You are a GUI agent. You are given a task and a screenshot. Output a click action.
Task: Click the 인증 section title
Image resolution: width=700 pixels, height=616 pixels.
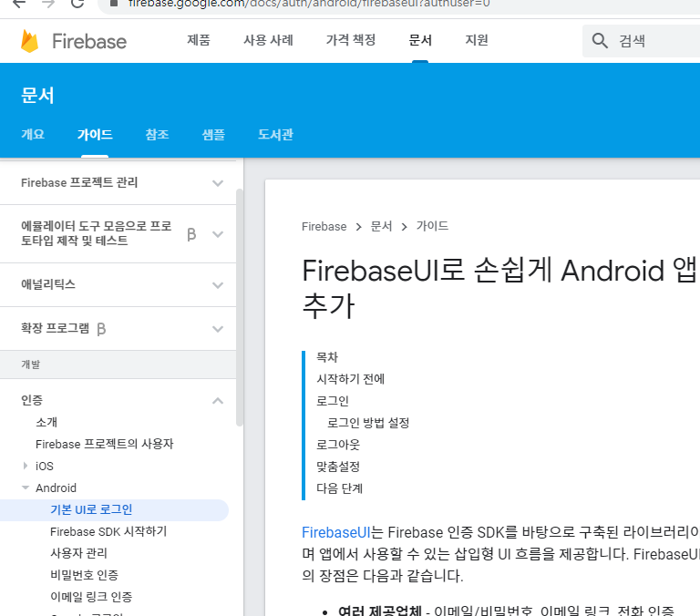pos(32,400)
